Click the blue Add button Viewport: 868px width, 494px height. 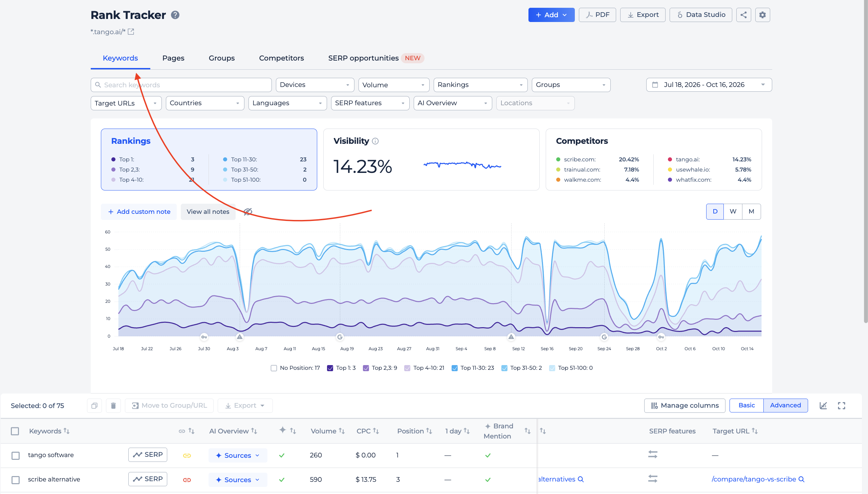pyautogui.click(x=551, y=15)
